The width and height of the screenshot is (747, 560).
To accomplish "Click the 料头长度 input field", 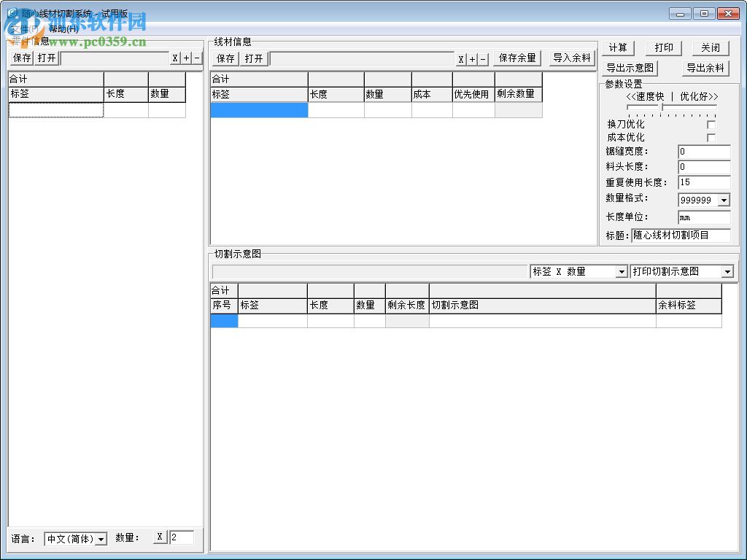I will pos(704,167).
